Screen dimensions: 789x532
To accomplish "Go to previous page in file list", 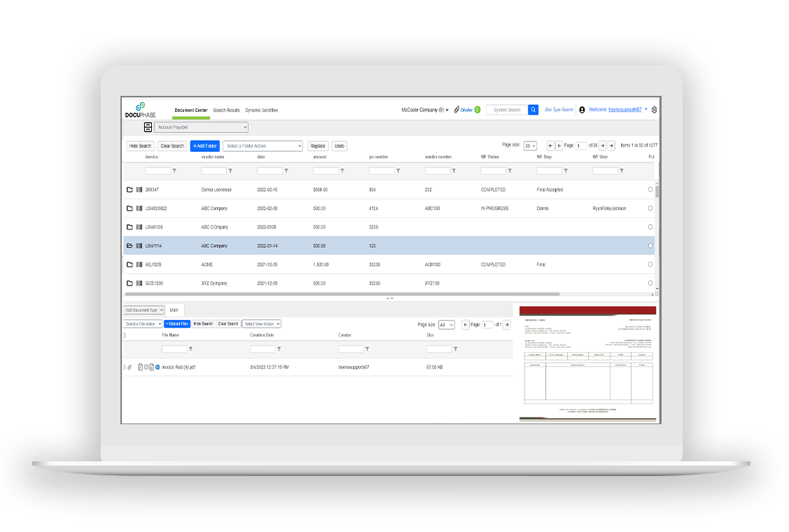I will coord(466,325).
